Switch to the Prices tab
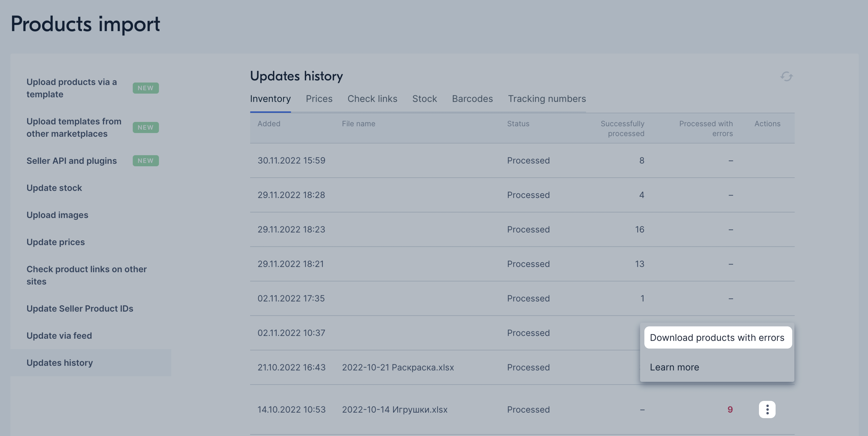The width and height of the screenshot is (868, 436). (319, 99)
